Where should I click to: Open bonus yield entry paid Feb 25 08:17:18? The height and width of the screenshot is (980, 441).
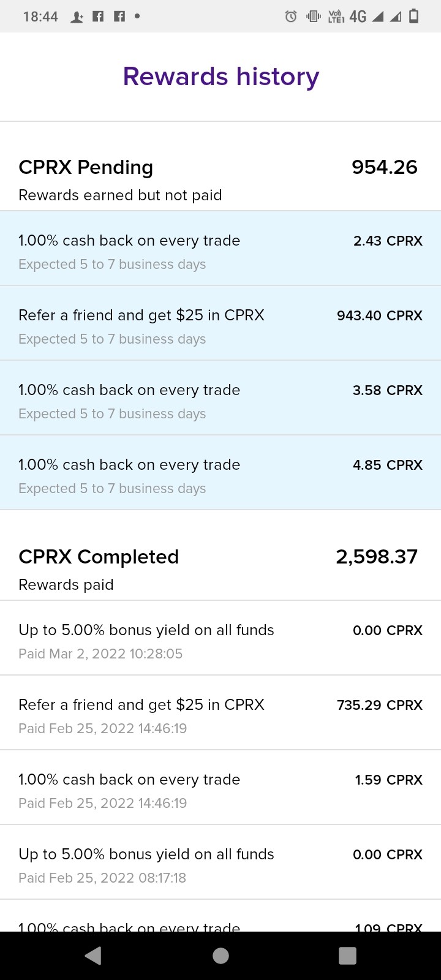coord(221,862)
